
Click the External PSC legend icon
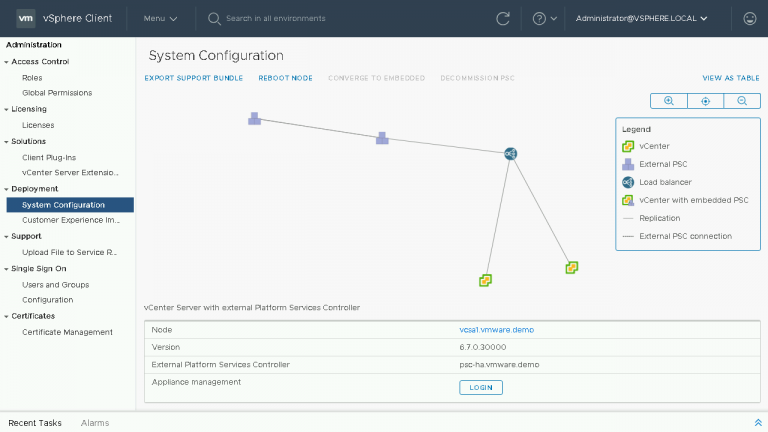(x=628, y=164)
